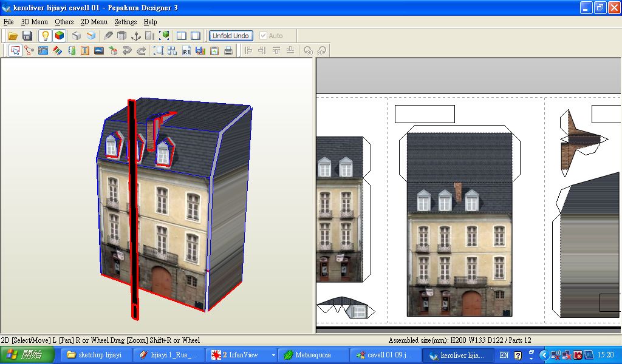Click the Open file folder icon

[12, 36]
